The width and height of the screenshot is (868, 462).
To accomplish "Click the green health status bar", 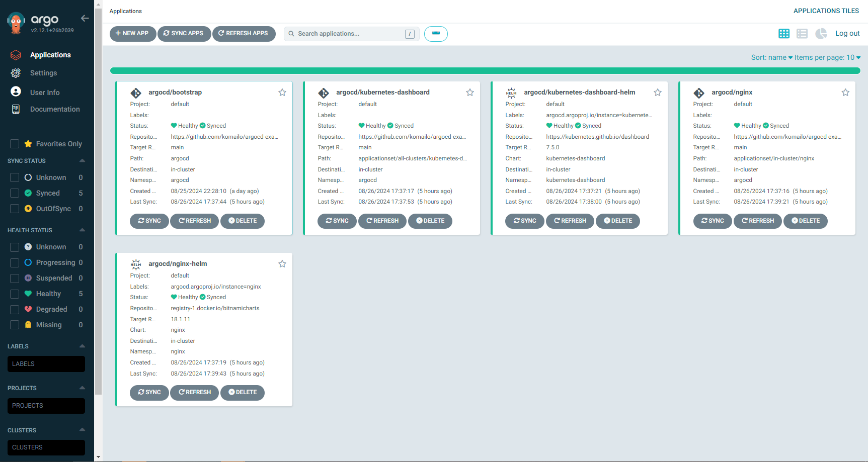I will [485, 71].
